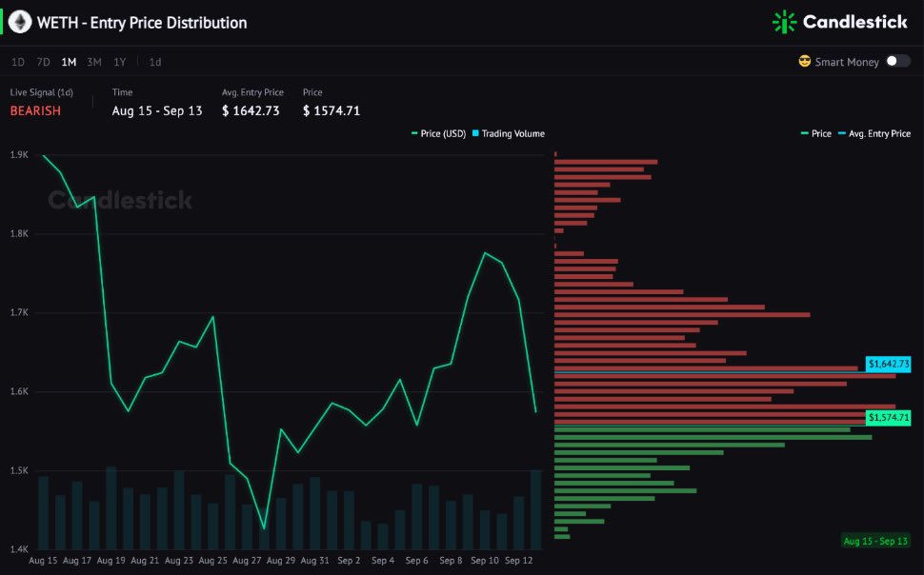Click the Aug 15 - Sep 13 date badge
The height and width of the screenshot is (575, 924).
[x=875, y=541]
